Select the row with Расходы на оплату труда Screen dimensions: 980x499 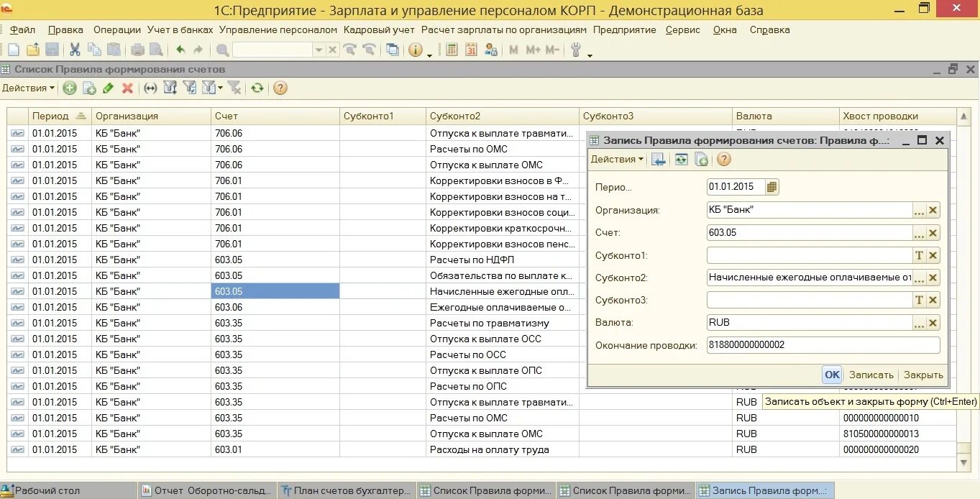[x=482, y=449]
